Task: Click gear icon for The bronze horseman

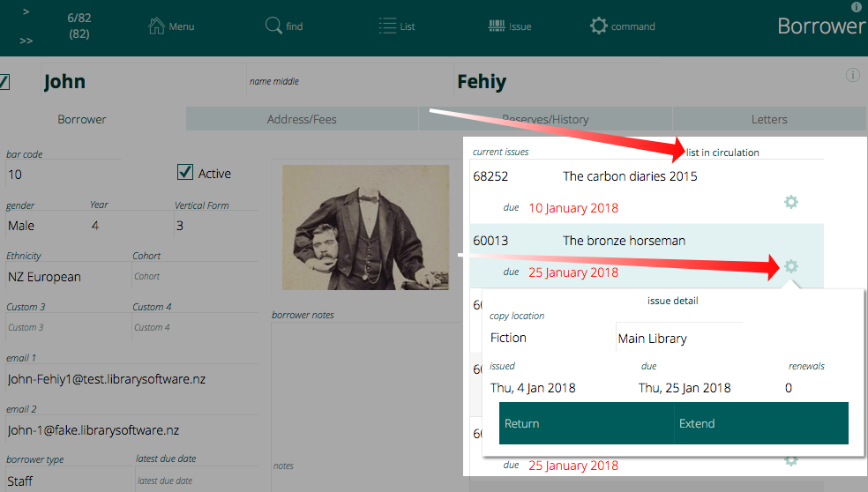Action: click(x=791, y=265)
